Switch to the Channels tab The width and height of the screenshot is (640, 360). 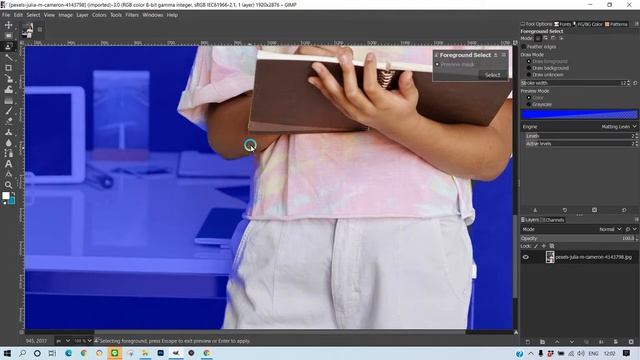tap(553, 220)
